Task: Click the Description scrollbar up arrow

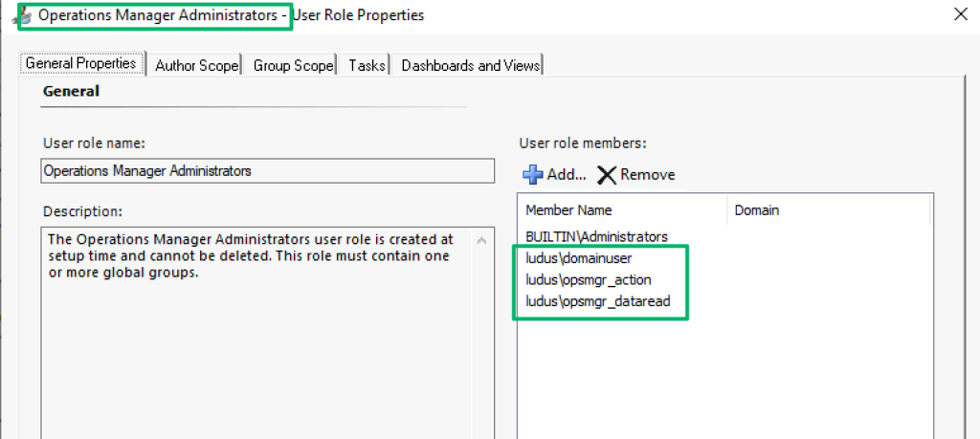Action: click(483, 239)
